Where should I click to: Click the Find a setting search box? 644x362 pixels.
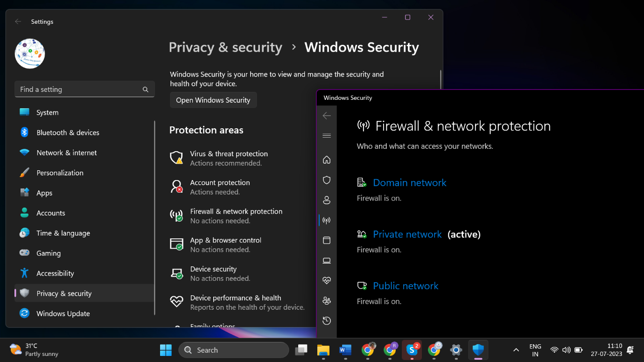point(84,89)
